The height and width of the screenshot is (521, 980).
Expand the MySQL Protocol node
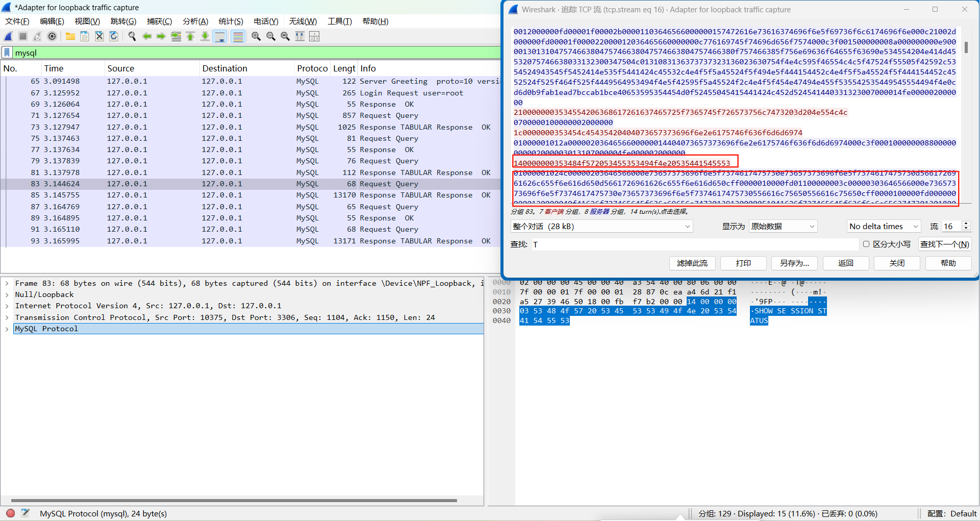(7, 329)
